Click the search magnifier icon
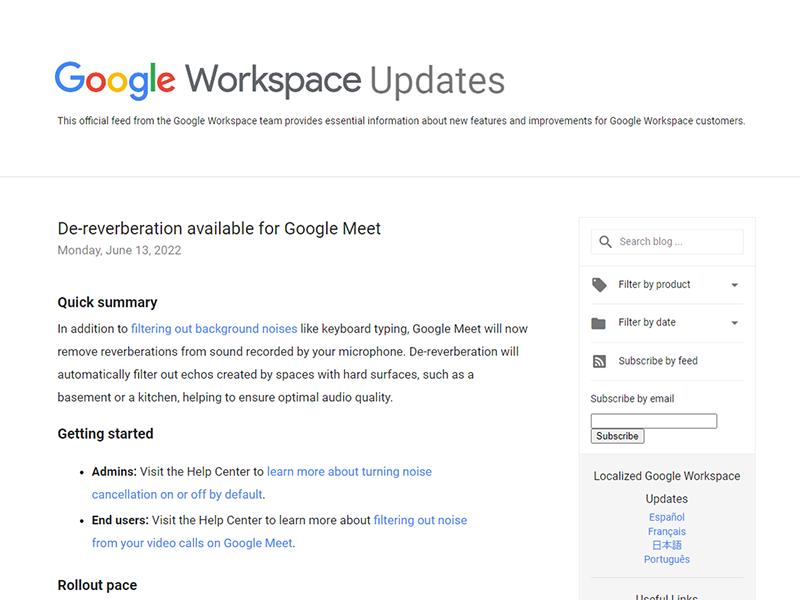The image size is (800, 600). click(x=604, y=242)
